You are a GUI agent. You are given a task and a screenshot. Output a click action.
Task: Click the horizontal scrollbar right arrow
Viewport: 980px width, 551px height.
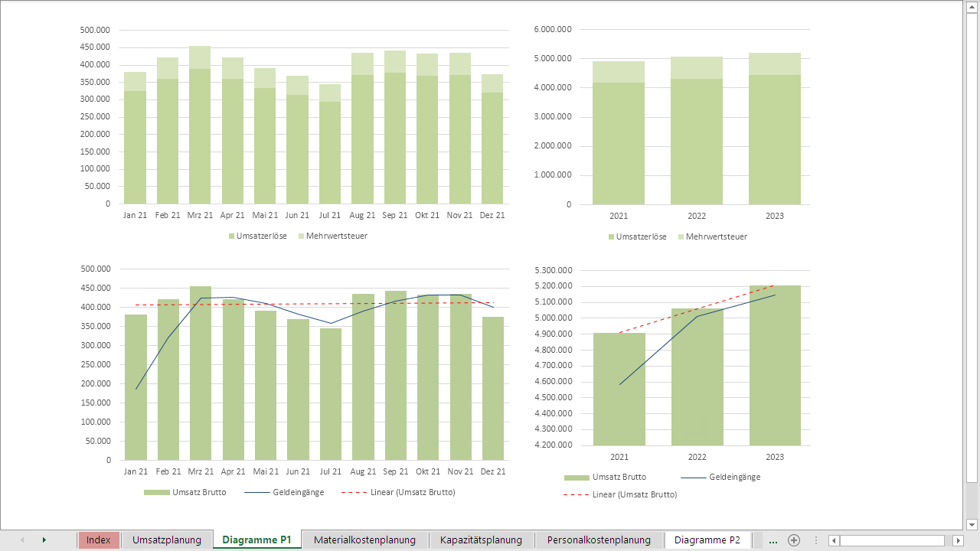[957, 540]
